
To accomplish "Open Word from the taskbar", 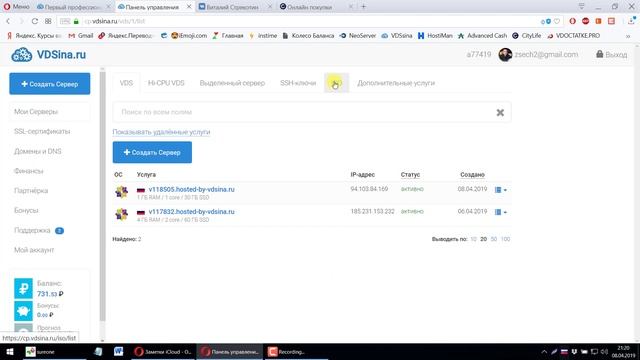I will [x=118, y=351].
